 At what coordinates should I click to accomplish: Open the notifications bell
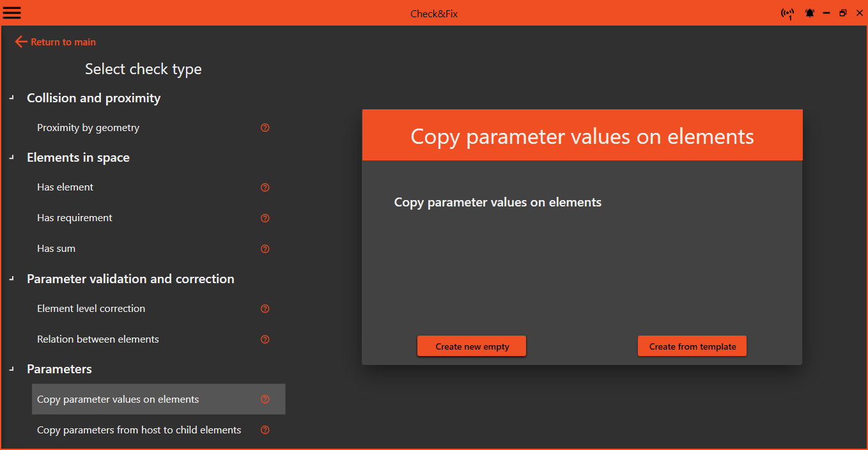click(810, 13)
